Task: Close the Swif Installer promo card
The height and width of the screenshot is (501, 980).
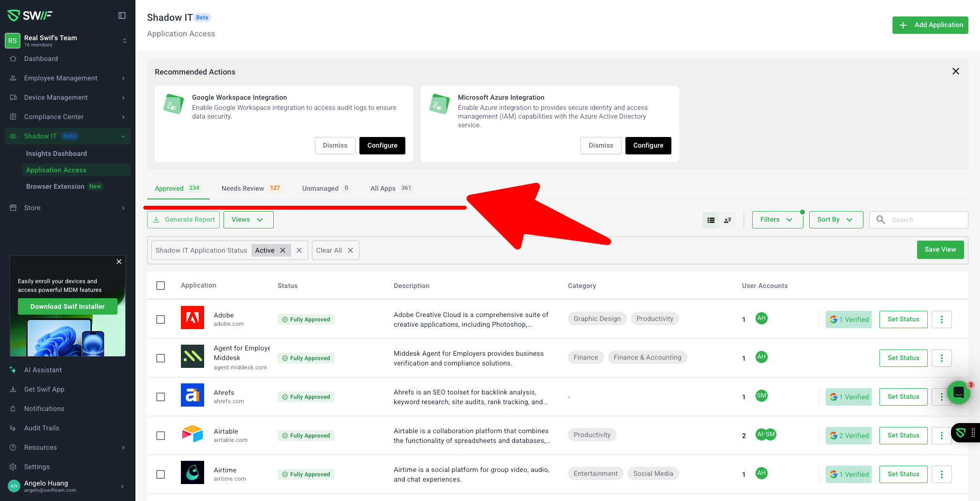Action: click(x=119, y=262)
